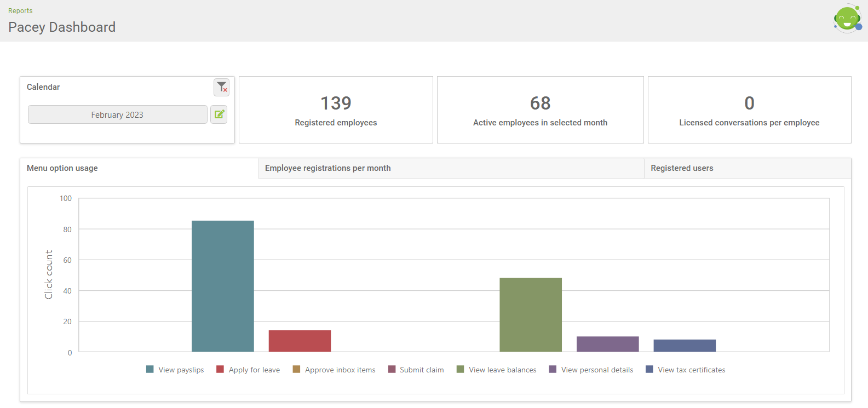868x408 pixels.
Task: Select the Menu option usage tab
Action: 62,168
